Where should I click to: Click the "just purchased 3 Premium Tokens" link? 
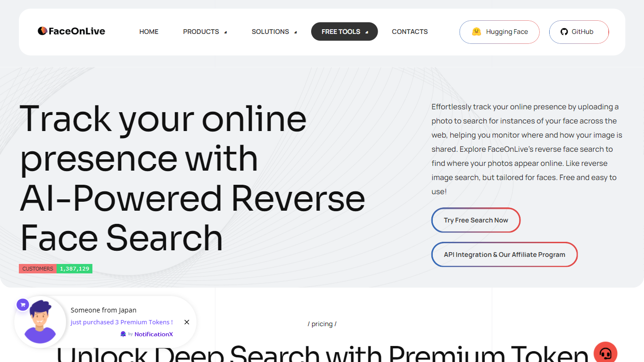point(122,322)
